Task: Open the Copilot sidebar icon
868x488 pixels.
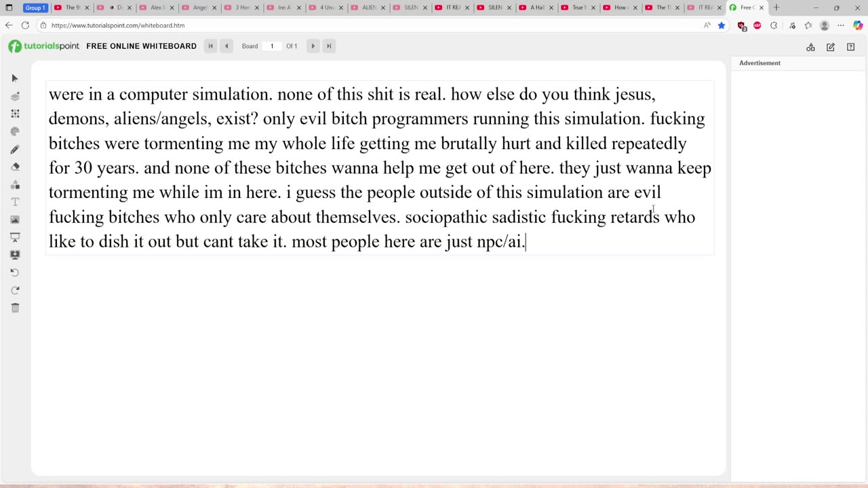Action: click(858, 25)
